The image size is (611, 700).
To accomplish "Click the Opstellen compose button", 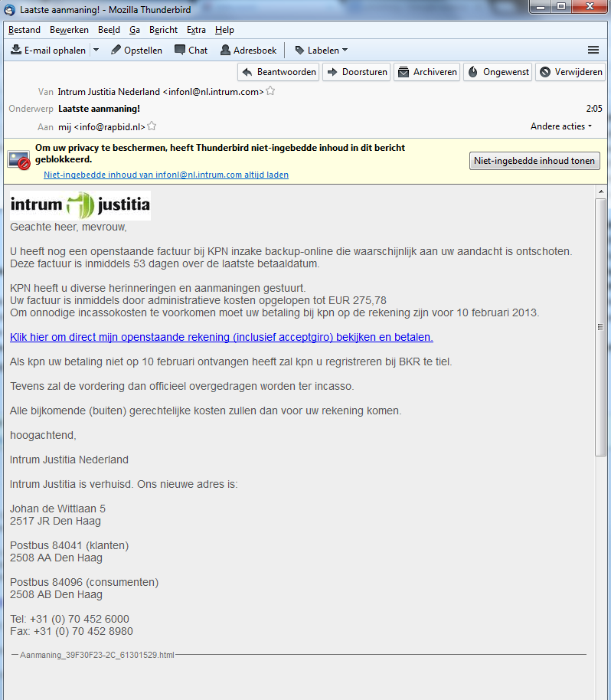I will (136, 50).
